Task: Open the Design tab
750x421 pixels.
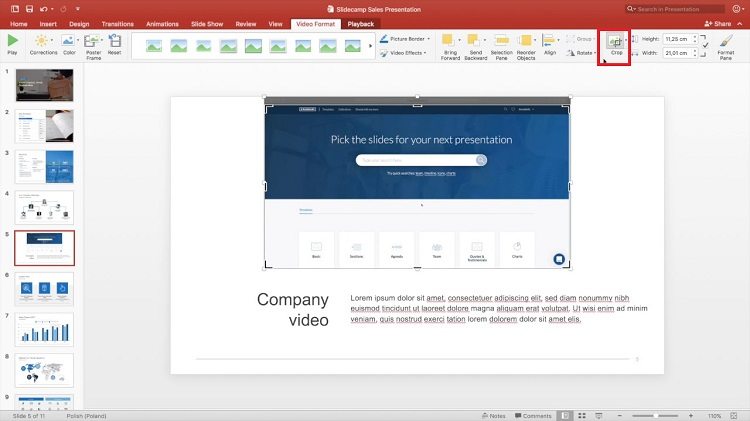Action: pyautogui.click(x=79, y=24)
